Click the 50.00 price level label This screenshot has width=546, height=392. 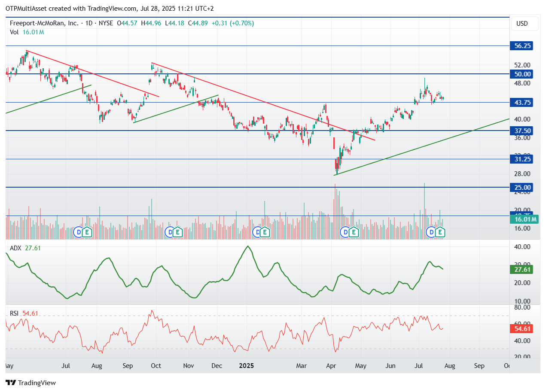coord(521,74)
